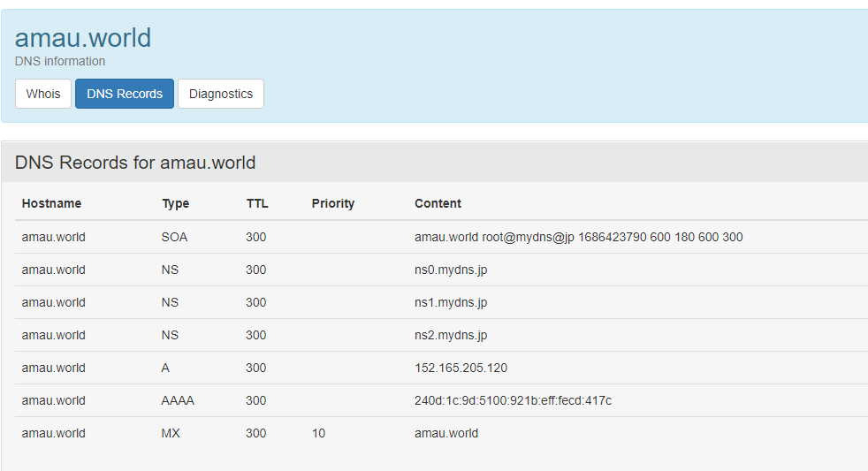Click the SOA type cell
Screen dimensions: 868x471
pos(174,237)
